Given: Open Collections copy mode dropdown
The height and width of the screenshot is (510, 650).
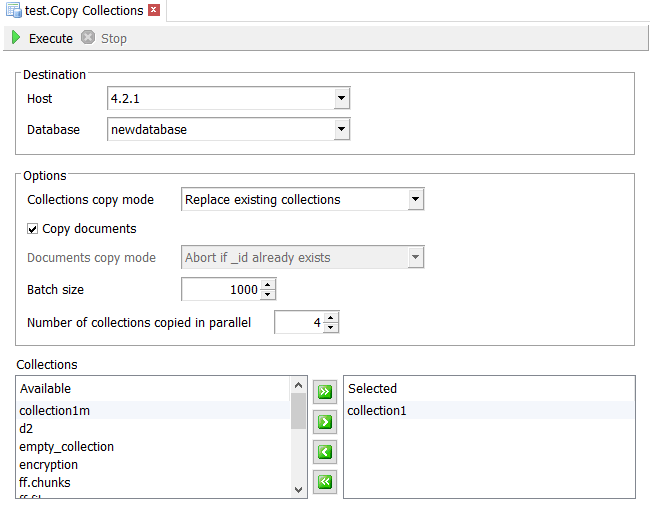Looking at the screenshot, I should pos(415,200).
